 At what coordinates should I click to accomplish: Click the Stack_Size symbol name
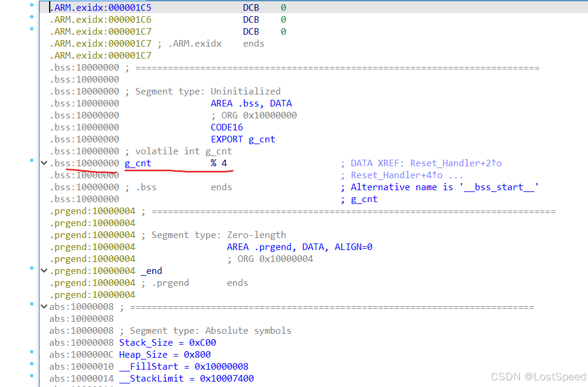[x=146, y=343]
